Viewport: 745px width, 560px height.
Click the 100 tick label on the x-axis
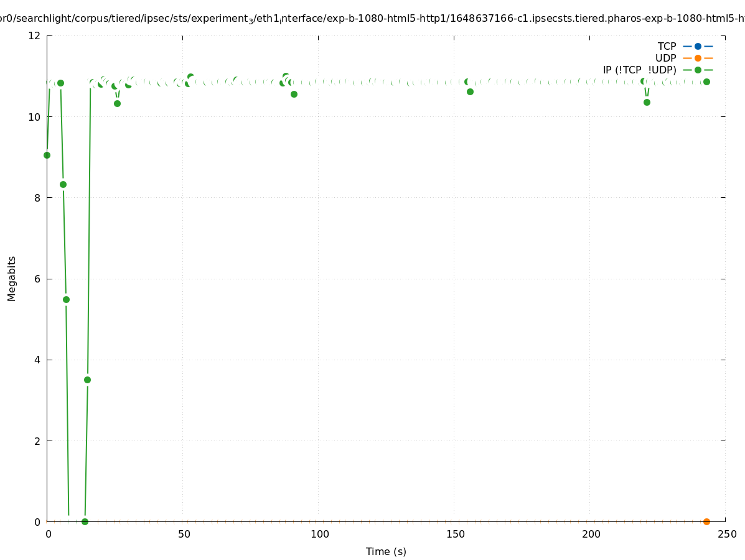point(319,534)
